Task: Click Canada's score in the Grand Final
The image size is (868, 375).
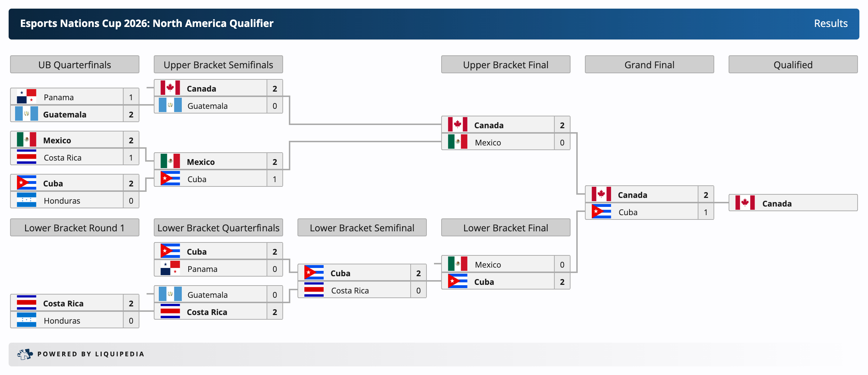Action: 706,195
